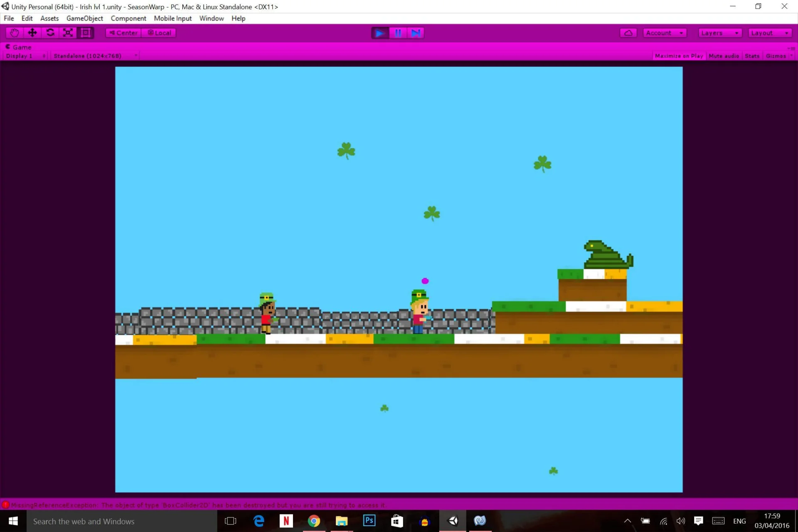Click the MissingReferenceException error message

pos(198,505)
